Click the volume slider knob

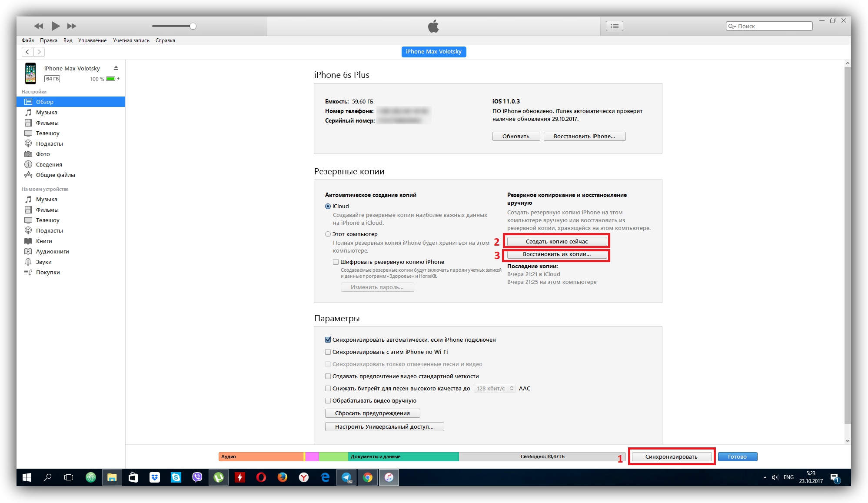[x=193, y=26]
